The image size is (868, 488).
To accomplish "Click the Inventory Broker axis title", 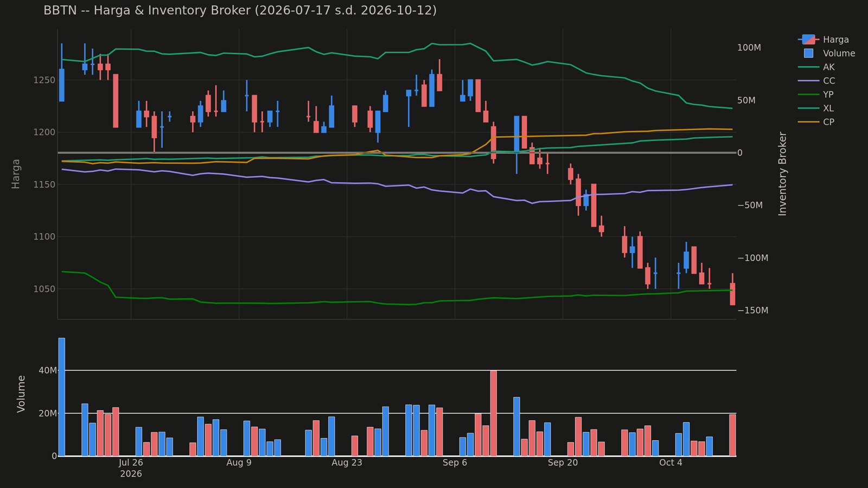I will [x=782, y=174].
